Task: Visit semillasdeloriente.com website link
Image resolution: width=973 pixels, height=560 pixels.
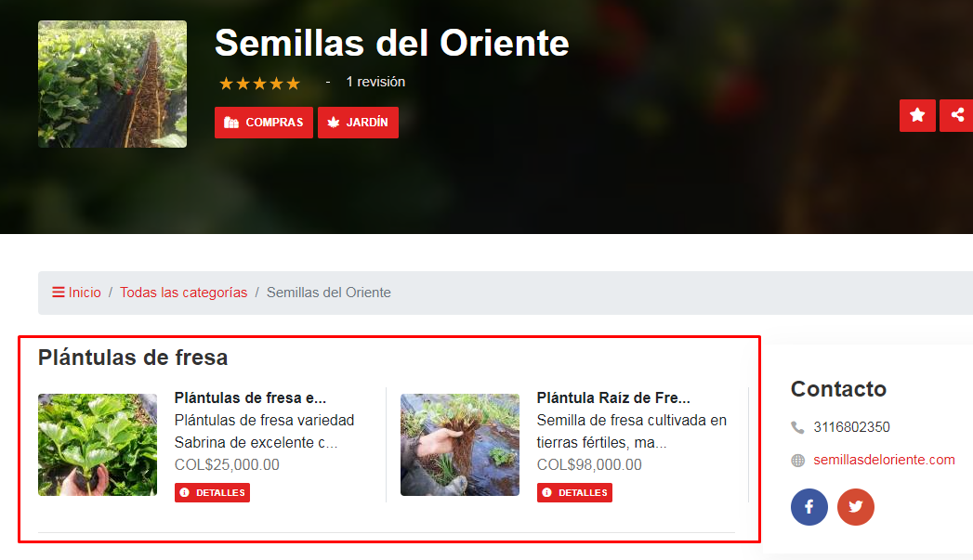Action: tap(884, 460)
